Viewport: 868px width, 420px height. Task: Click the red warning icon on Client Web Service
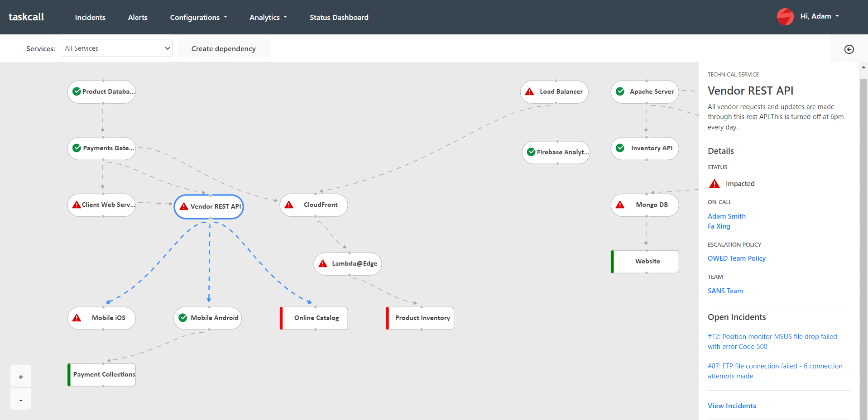[77, 205]
